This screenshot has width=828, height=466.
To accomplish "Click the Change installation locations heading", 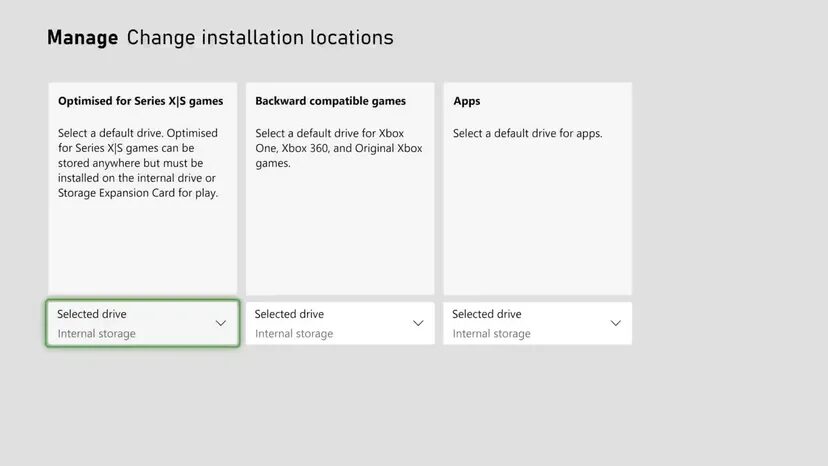I will (x=260, y=38).
